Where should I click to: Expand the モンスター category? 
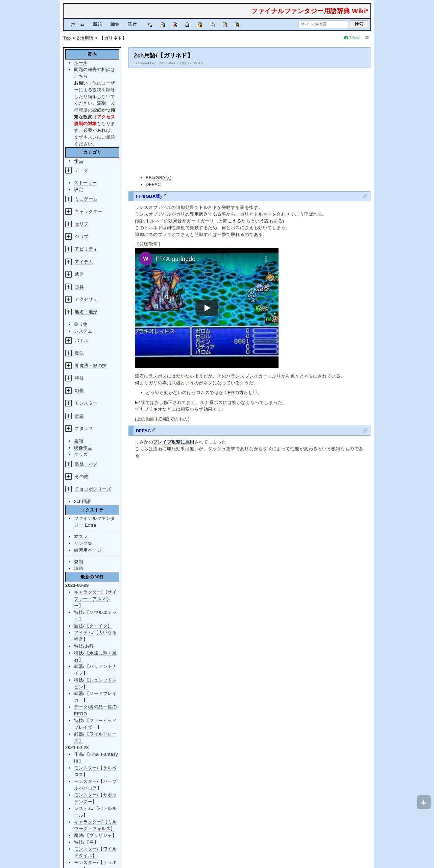point(69,403)
